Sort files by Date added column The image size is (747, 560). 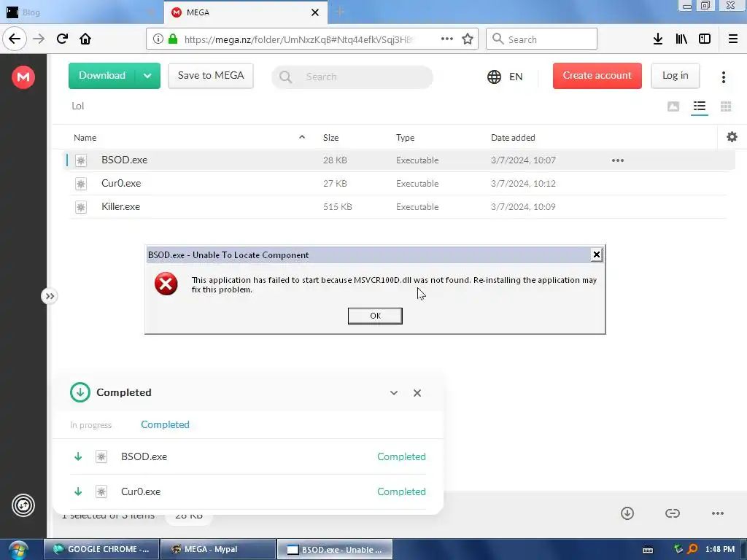point(513,138)
